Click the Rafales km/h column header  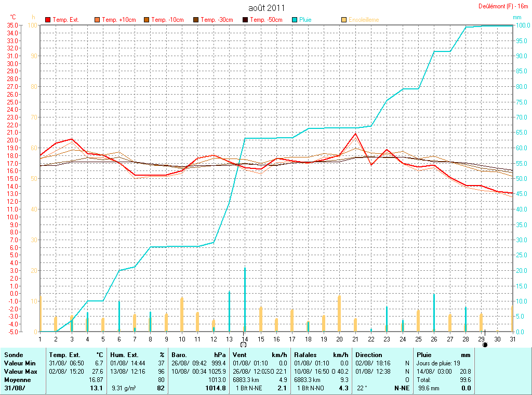click(x=320, y=355)
